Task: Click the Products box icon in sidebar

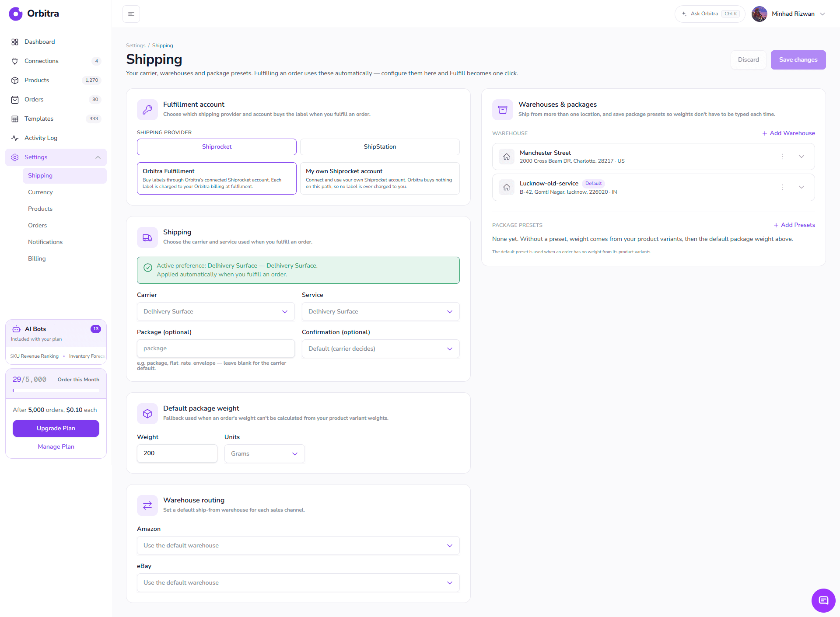Action: tap(15, 80)
